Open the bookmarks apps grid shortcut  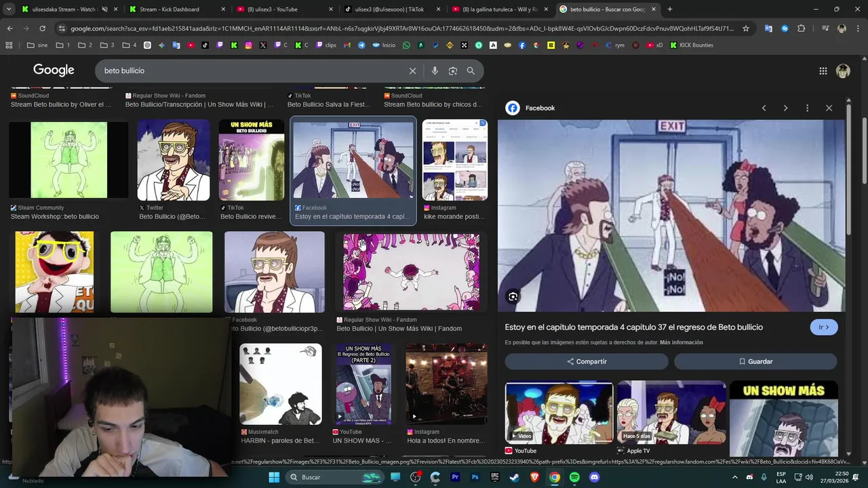coord(9,45)
